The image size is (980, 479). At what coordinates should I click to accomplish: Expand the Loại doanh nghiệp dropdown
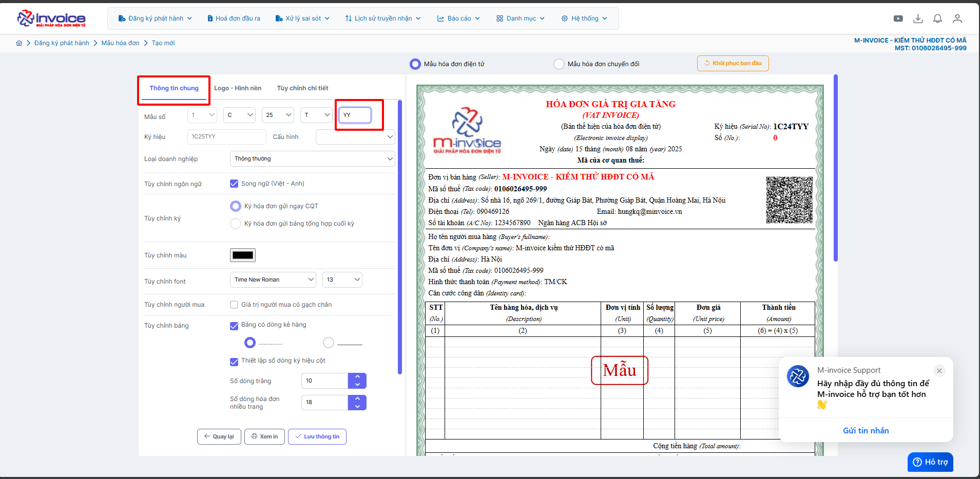[312, 159]
